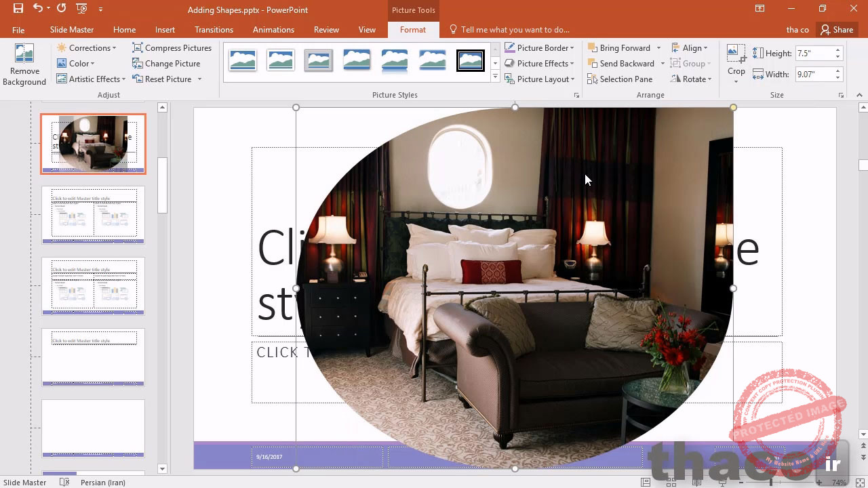The height and width of the screenshot is (488, 868).
Task: Click the Compress Pictures icon
Action: coord(138,48)
